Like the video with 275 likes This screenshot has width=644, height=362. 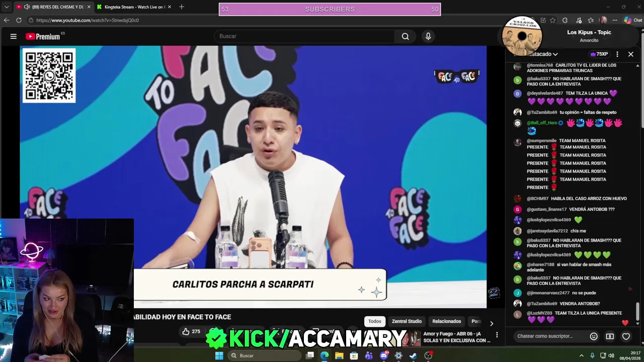[191, 331]
